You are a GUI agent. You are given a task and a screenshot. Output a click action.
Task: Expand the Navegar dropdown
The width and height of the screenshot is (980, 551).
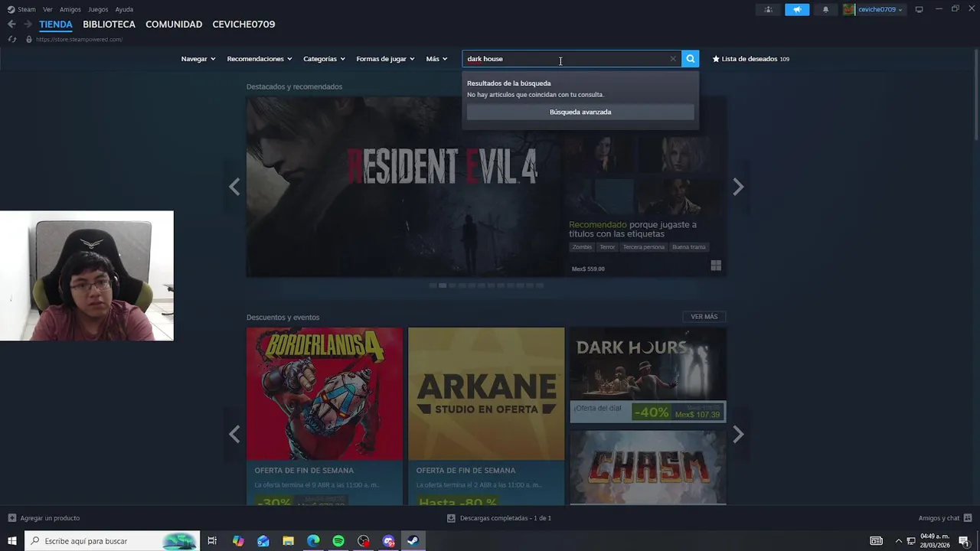pyautogui.click(x=198, y=59)
